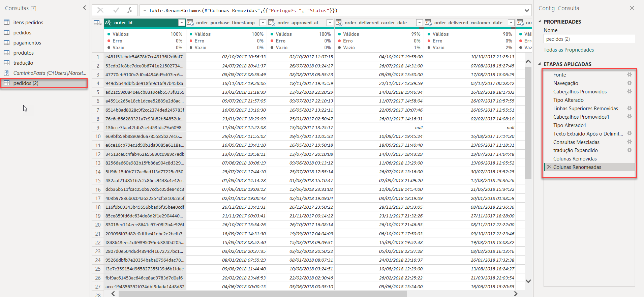Open the order_delivered_carrier_date filter dropdown
This screenshot has width=644, height=297.
pos(420,23)
